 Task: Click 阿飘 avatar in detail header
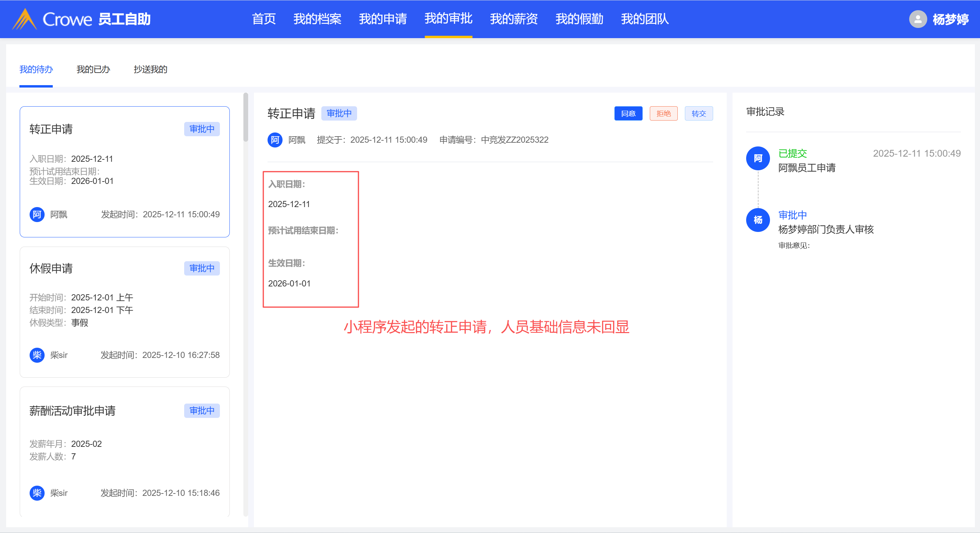[x=275, y=140]
